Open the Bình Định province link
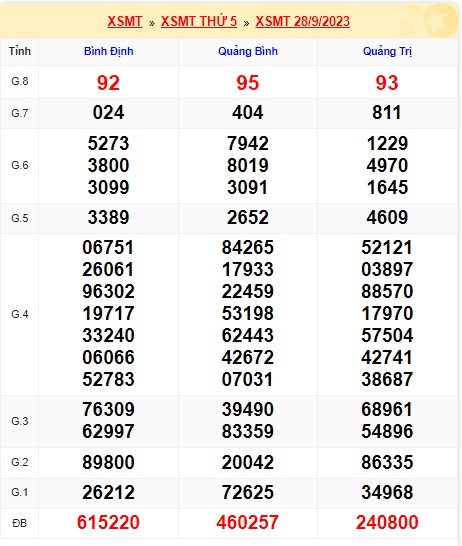The height and width of the screenshot is (546, 462). coord(109,51)
